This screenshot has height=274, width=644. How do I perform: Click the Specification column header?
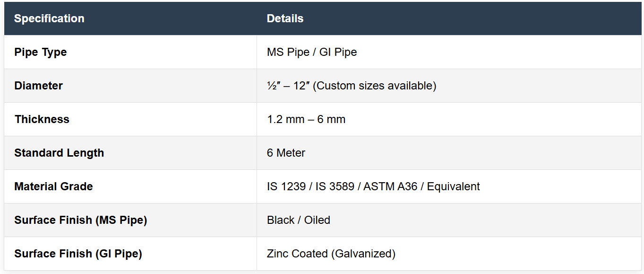(x=49, y=18)
